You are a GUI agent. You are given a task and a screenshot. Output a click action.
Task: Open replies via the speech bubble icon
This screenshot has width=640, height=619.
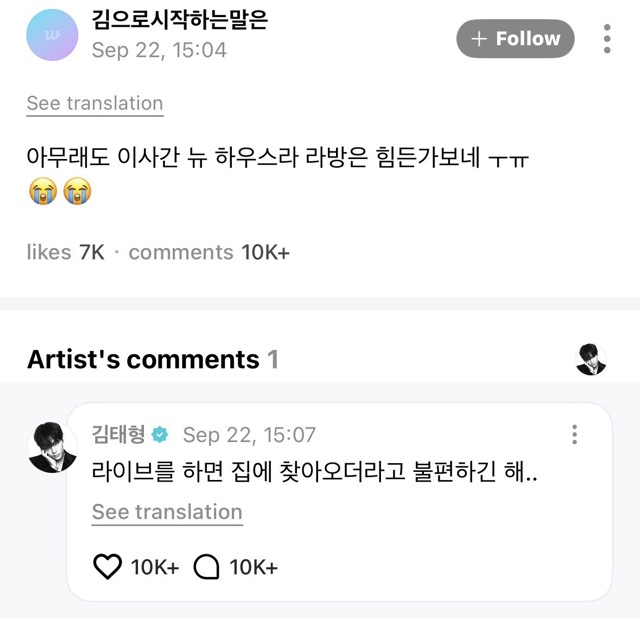tap(206, 567)
